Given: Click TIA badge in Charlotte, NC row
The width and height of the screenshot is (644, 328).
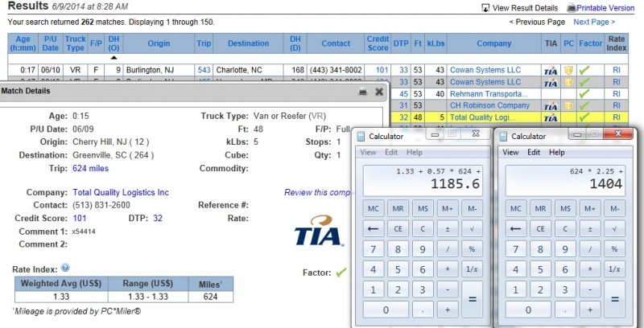Looking at the screenshot, I should click(x=551, y=71).
